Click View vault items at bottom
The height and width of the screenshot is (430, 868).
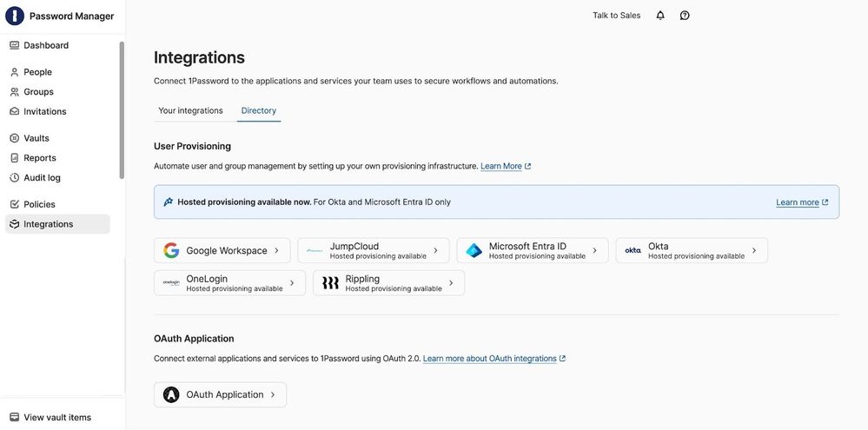[56, 418]
